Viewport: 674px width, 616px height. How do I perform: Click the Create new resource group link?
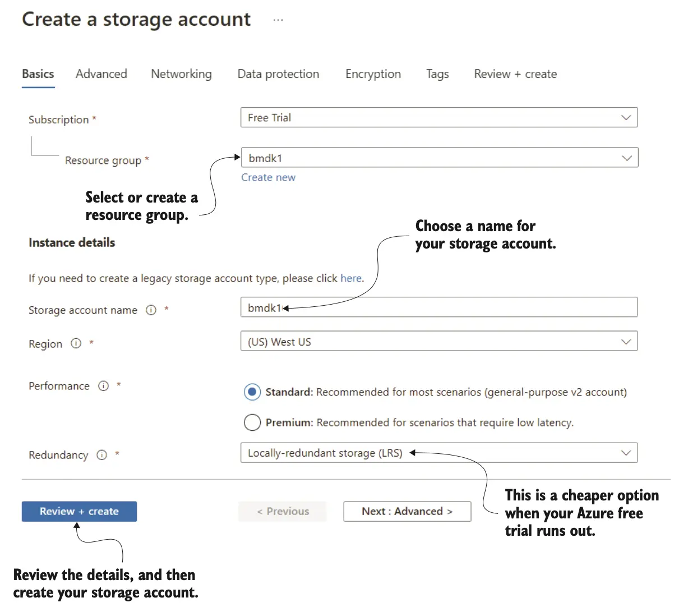pos(268,178)
